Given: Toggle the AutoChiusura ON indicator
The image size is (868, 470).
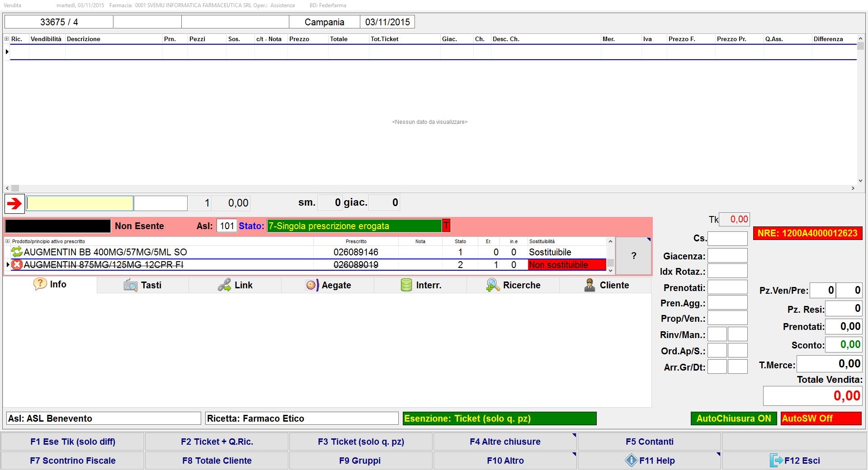Looking at the screenshot, I should click(x=733, y=418).
